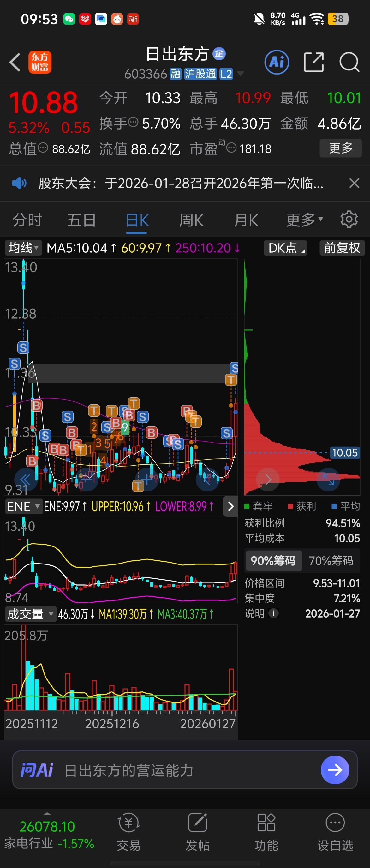The height and width of the screenshot is (868, 370).
Task: Tap the 功能 grid icon
Action: tap(266, 823)
